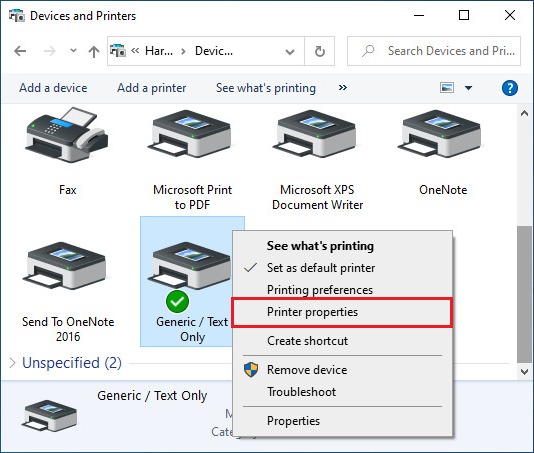Click the vertical scrollbar thumb
This screenshot has height=453, width=534.
(x=524, y=295)
